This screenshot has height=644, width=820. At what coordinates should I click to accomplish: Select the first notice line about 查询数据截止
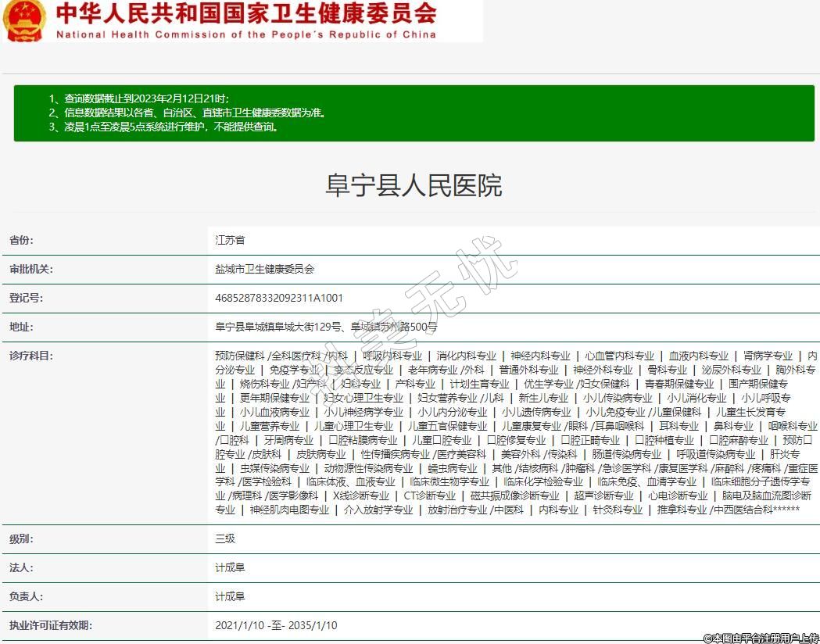tap(138, 98)
